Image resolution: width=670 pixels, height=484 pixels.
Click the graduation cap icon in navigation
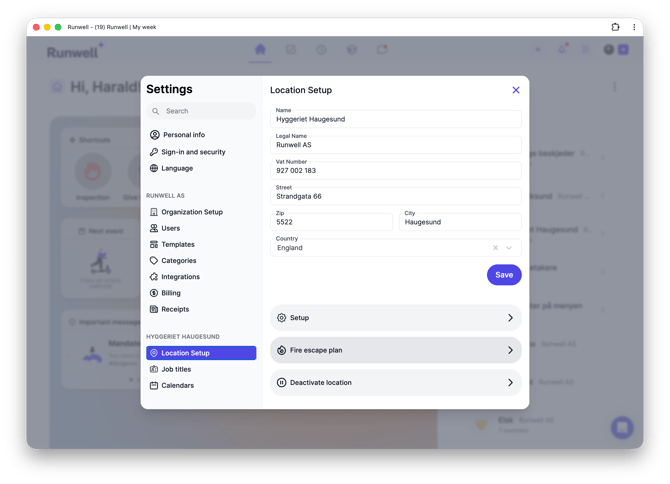(x=352, y=50)
